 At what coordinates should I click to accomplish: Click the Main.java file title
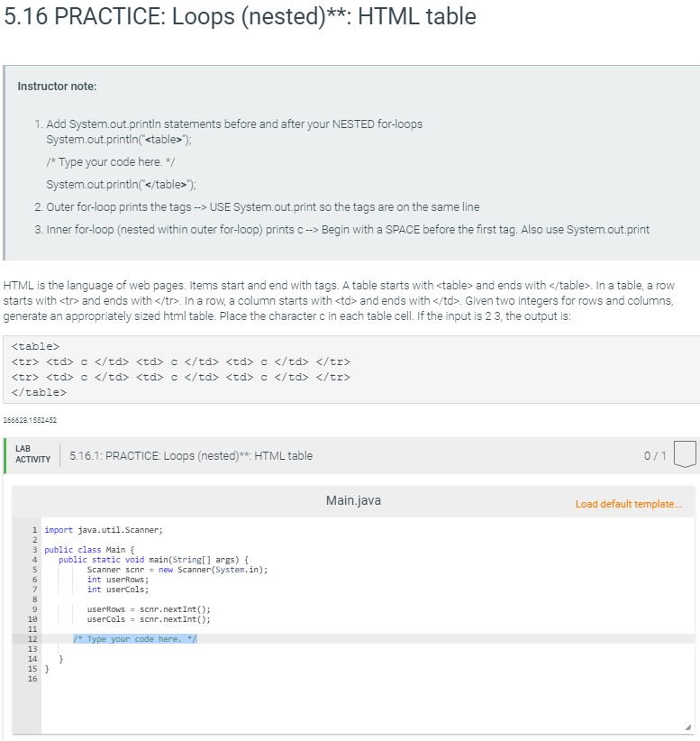pyautogui.click(x=353, y=500)
